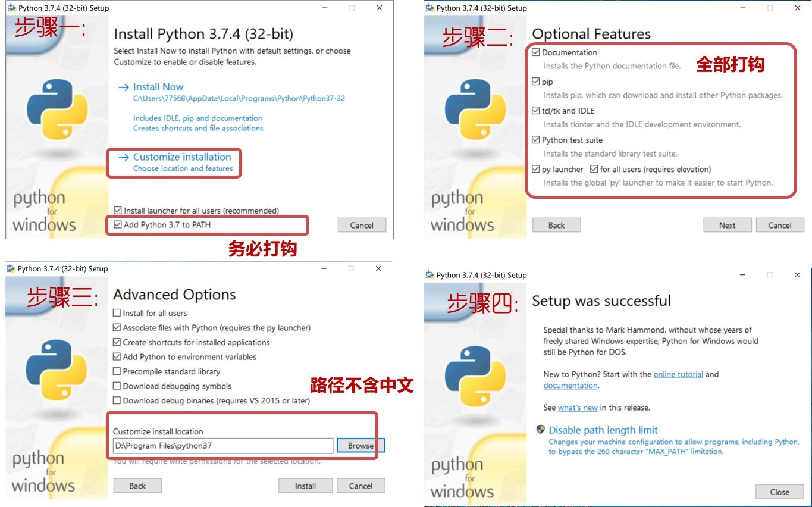Viewport: 812px width, 507px height.
Task: Click Close on the Setup was successful page
Action: [779, 492]
